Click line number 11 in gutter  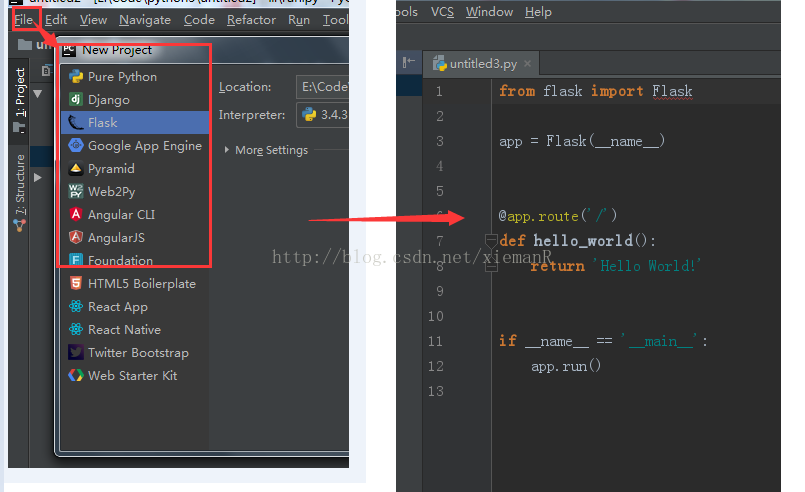(435, 342)
